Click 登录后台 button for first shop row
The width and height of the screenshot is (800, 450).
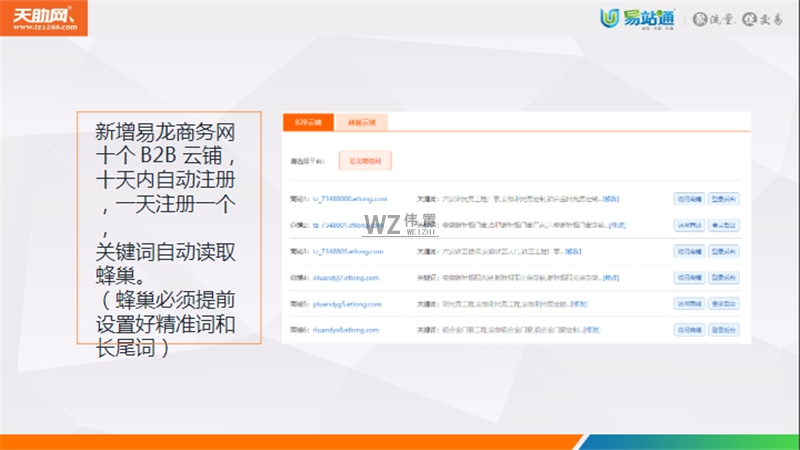pos(724,198)
